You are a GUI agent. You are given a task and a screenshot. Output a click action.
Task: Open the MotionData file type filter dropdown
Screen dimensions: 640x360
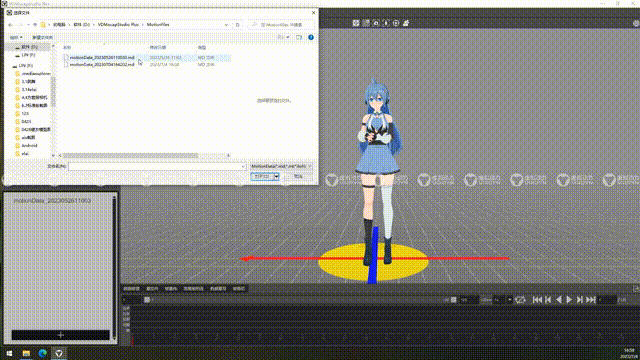click(x=281, y=167)
